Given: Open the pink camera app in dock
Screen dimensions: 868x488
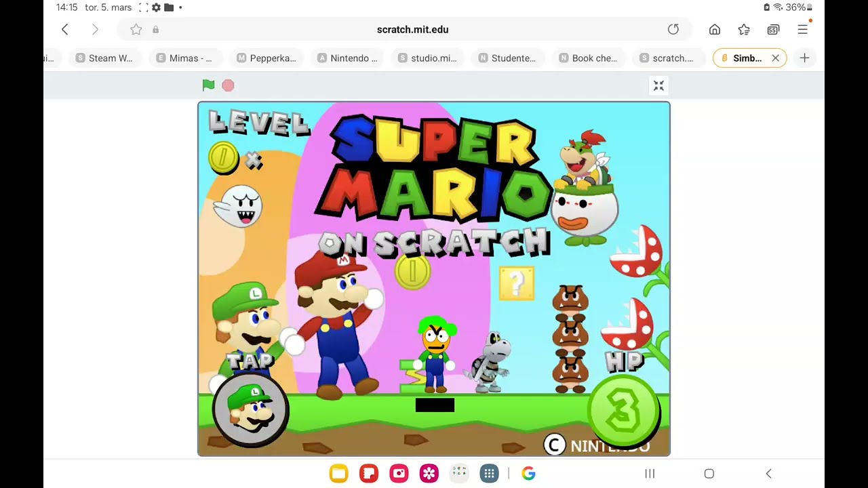Looking at the screenshot, I should point(399,474).
